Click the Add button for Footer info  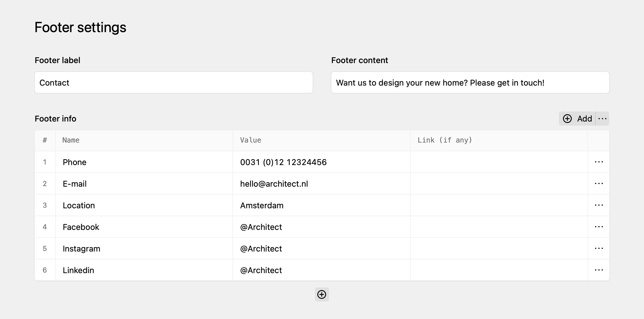(577, 119)
